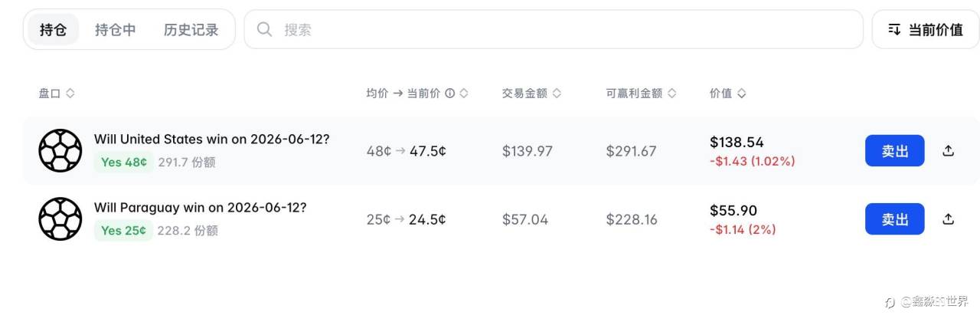Share the Paraguay position via upload icon
This screenshot has height=322, width=980.
pyautogui.click(x=948, y=219)
